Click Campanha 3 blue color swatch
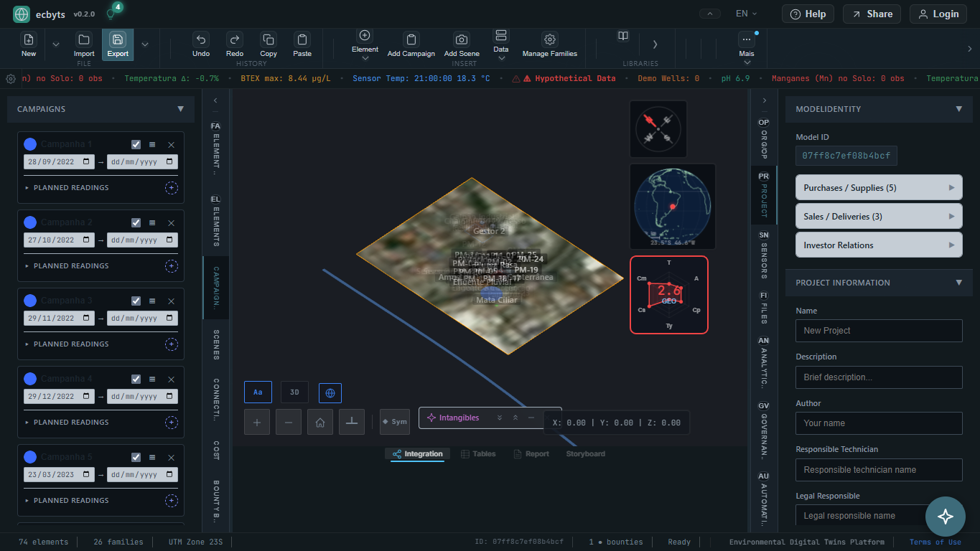 (30, 301)
